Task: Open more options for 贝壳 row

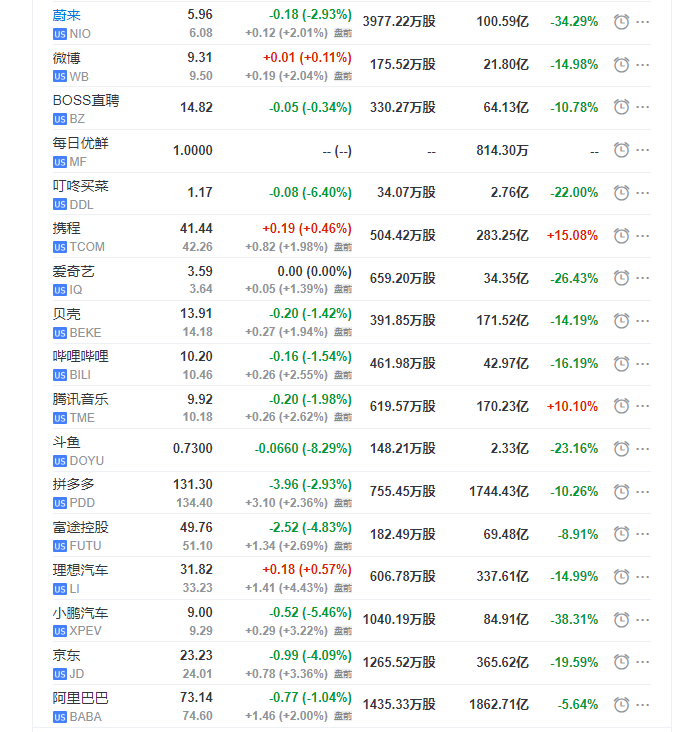Action: tap(643, 321)
